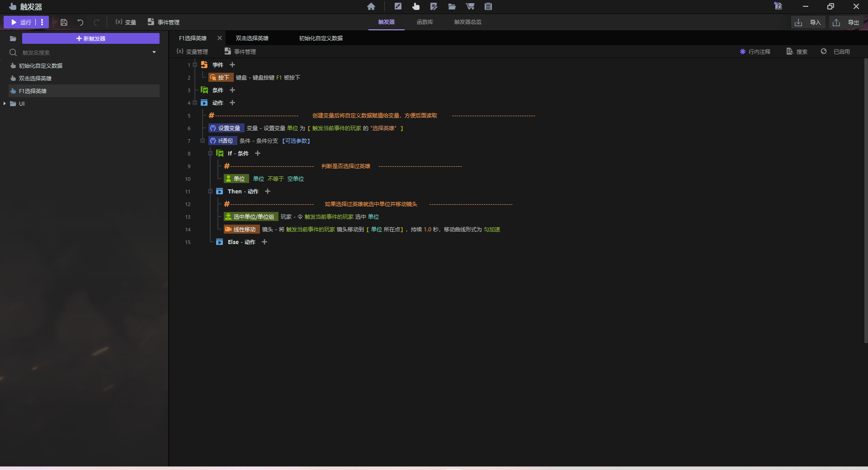The width and height of the screenshot is (868, 470).
Task: Open 变量管理 in the editor sub-toolbar
Action: pyautogui.click(x=192, y=52)
